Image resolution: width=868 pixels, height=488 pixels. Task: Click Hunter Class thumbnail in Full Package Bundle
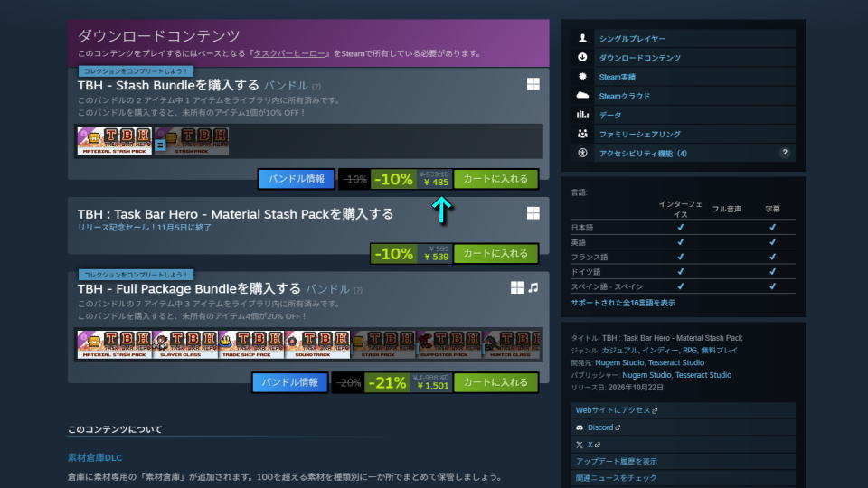(512, 344)
